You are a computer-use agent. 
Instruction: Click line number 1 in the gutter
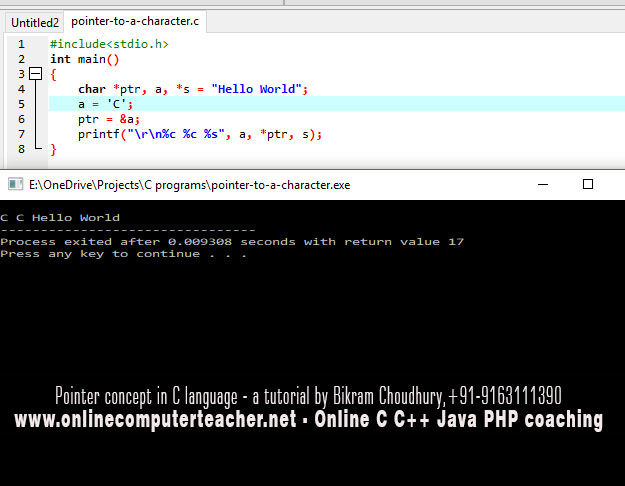(x=21, y=44)
